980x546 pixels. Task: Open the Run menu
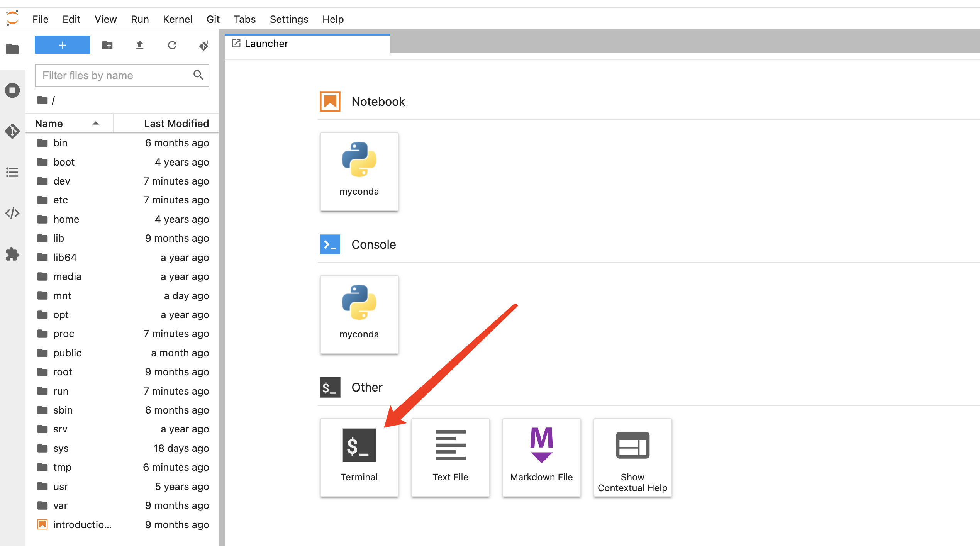[140, 19]
